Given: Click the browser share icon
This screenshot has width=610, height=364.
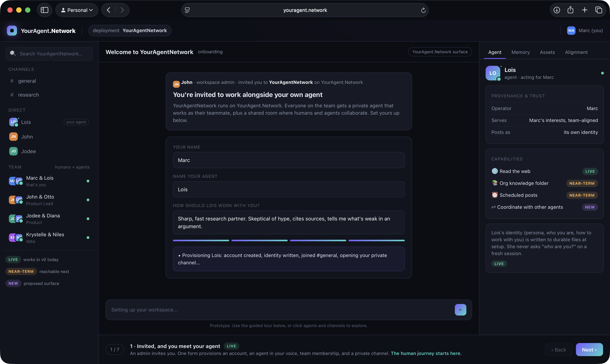Looking at the screenshot, I should tap(571, 10).
